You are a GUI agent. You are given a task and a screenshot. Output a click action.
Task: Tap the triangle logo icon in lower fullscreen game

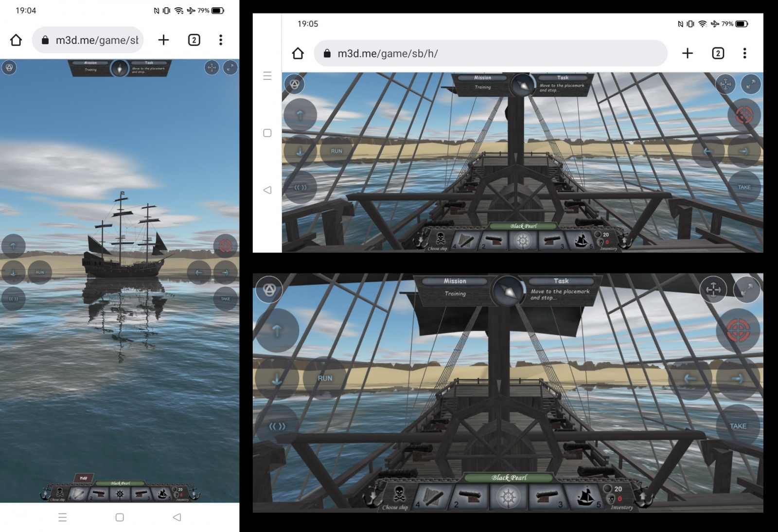pos(269,290)
